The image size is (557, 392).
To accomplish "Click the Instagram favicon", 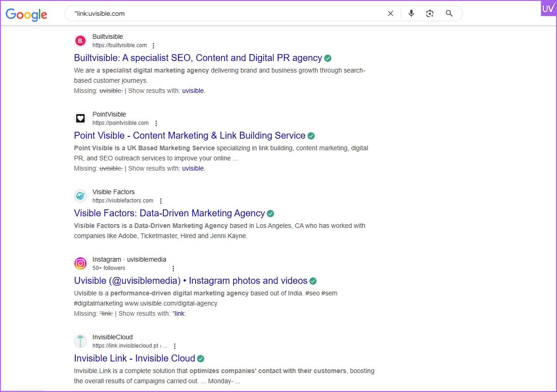I will tap(80, 263).
